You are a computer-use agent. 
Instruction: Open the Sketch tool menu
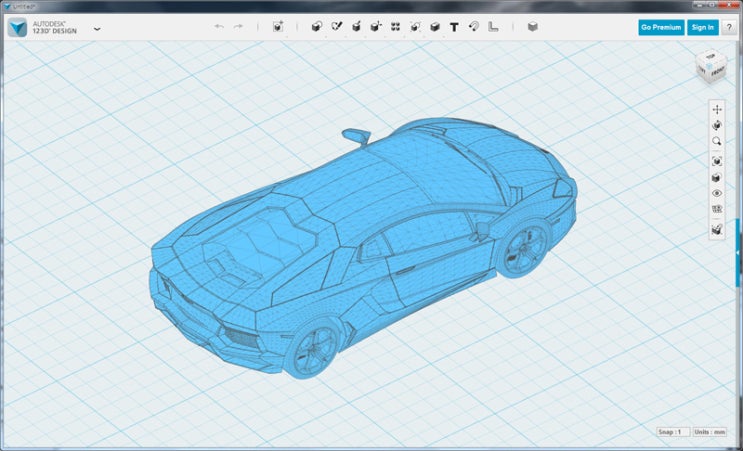(x=336, y=27)
